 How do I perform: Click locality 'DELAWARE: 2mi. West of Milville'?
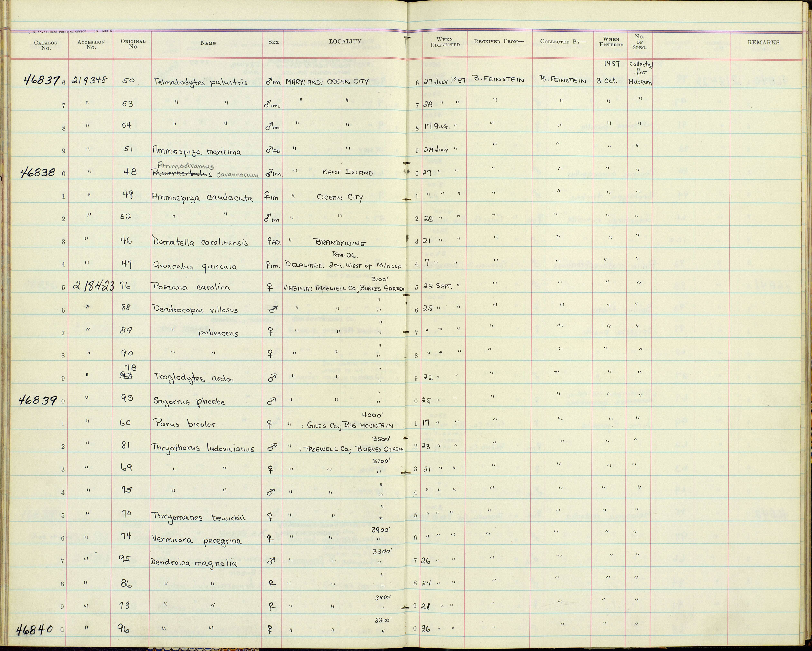343,265
